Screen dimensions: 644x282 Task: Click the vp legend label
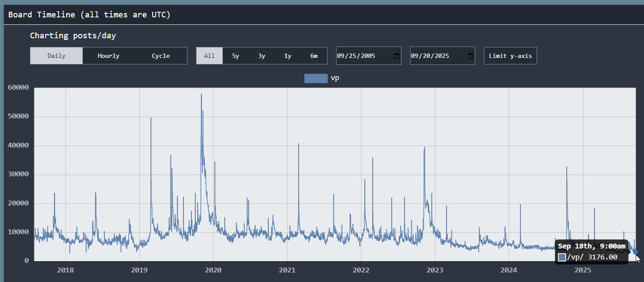pos(335,78)
